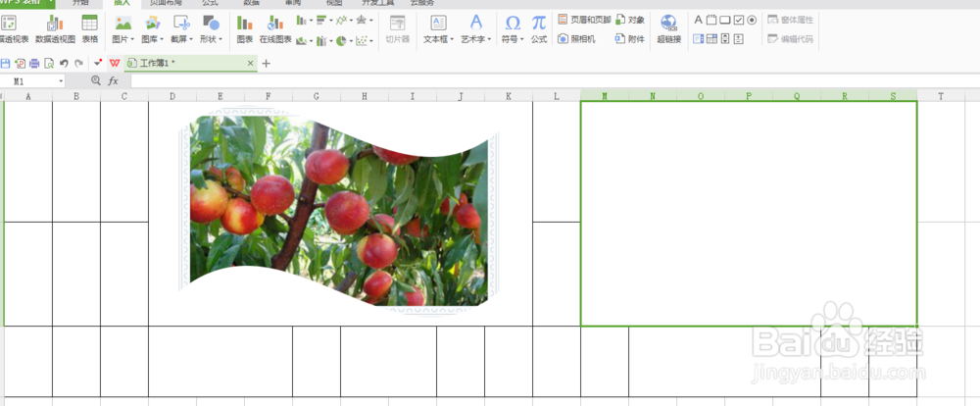Redo the last undone action

click(78, 63)
